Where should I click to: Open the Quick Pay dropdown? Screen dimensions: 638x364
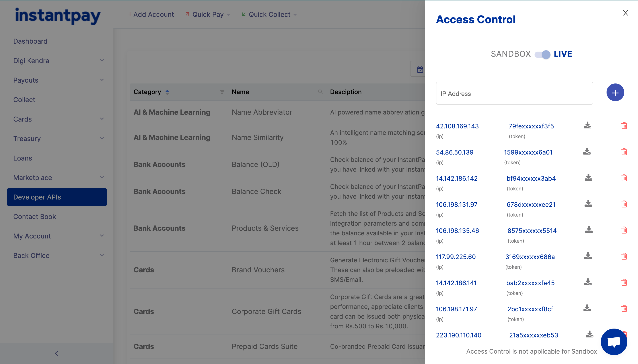click(x=208, y=15)
